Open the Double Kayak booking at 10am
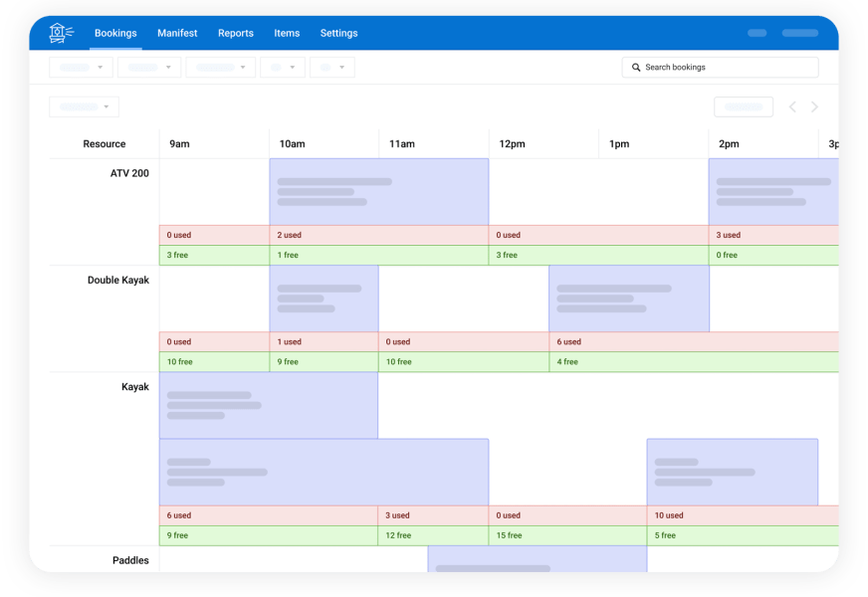Image resolution: width=868 pixels, height=597 pixels. tap(324, 298)
